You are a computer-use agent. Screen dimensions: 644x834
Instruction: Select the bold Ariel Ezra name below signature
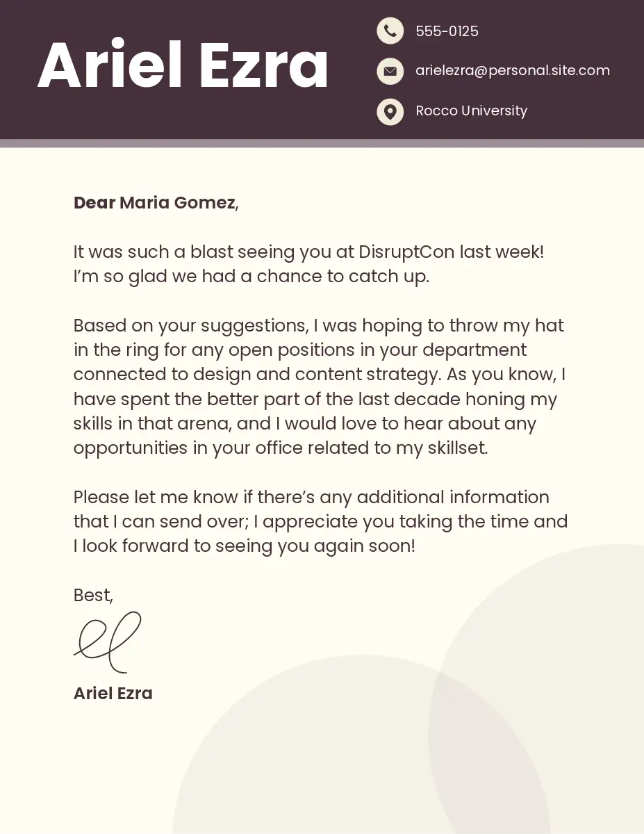[x=113, y=693]
